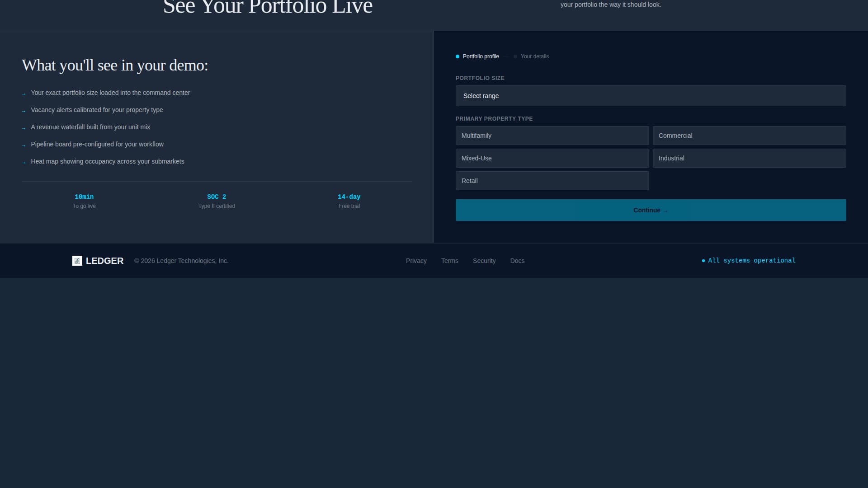Open the Security footer link
Image resolution: width=868 pixels, height=488 pixels.
484,261
